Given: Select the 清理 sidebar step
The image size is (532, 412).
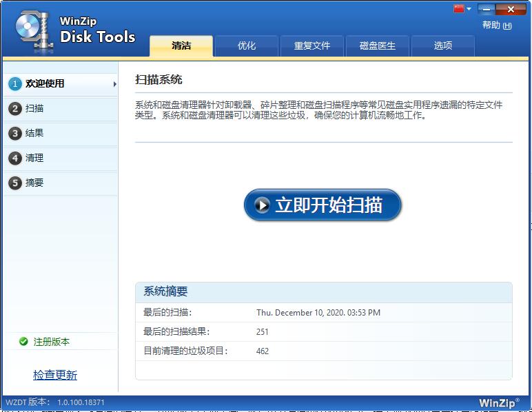Looking at the screenshot, I should pyautogui.click(x=61, y=158).
